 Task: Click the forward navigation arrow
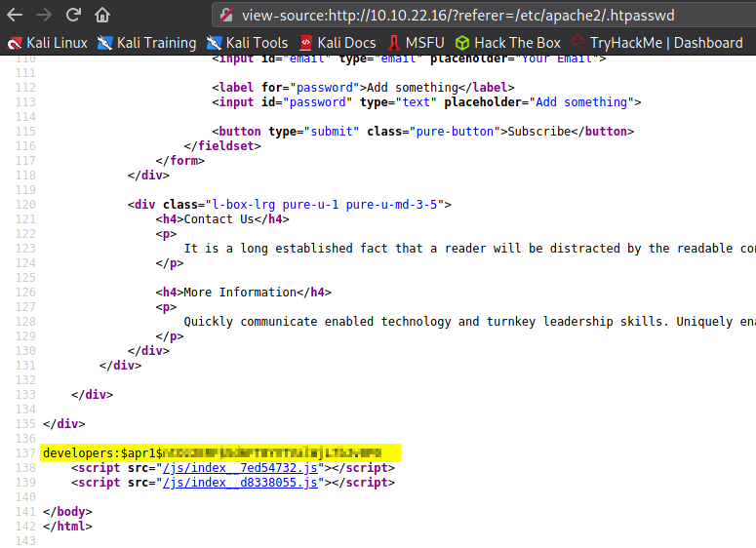click(x=44, y=16)
